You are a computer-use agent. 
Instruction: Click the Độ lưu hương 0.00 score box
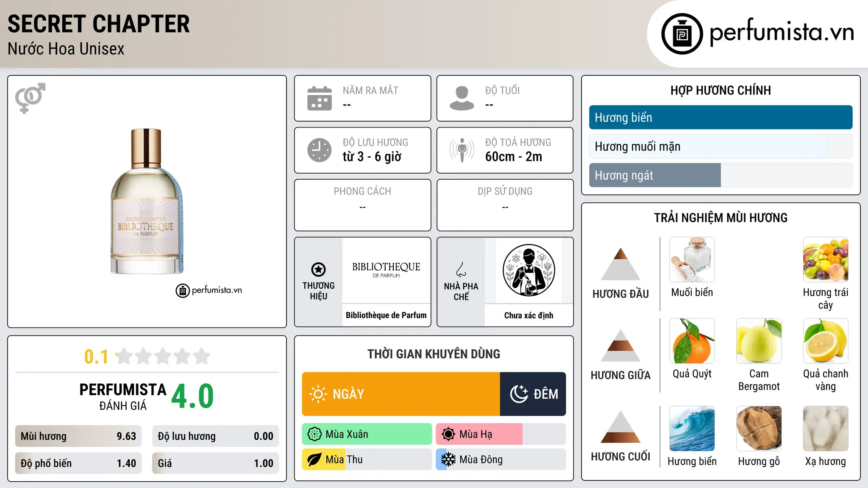tap(215, 436)
